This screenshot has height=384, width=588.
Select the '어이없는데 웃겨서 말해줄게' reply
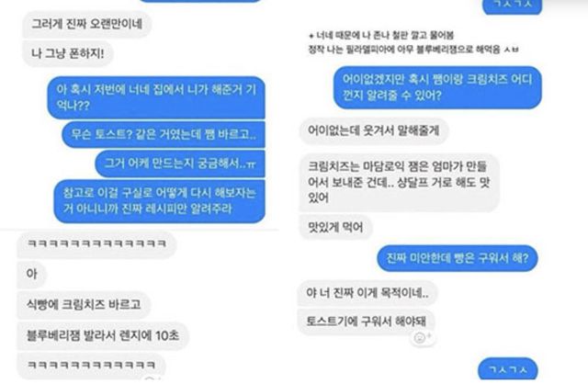tap(374, 130)
